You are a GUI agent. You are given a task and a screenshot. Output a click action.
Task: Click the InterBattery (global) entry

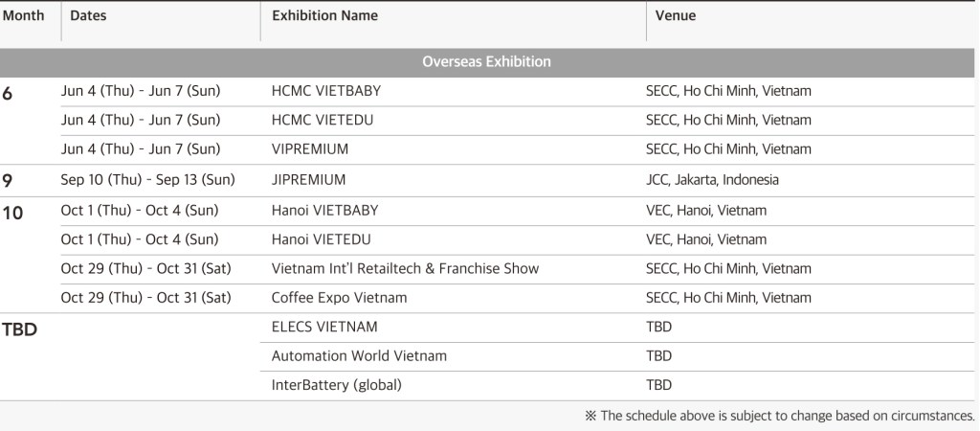[x=336, y=385]
